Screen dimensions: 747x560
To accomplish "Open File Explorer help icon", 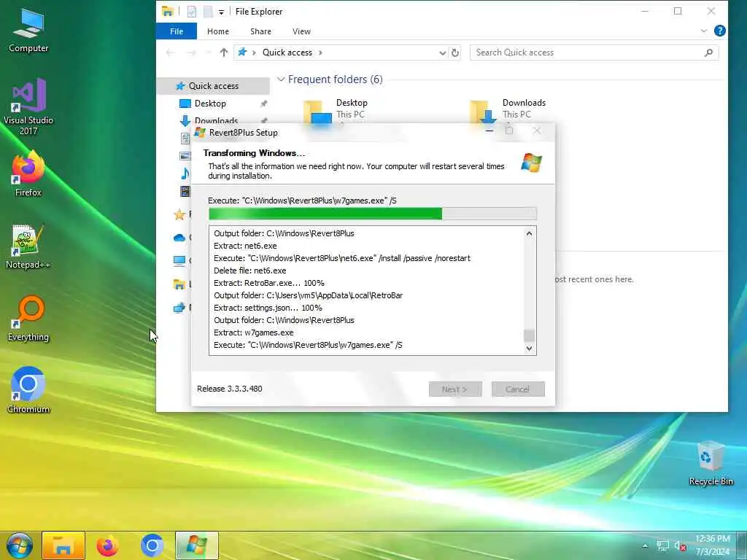I will pos(720,31).
